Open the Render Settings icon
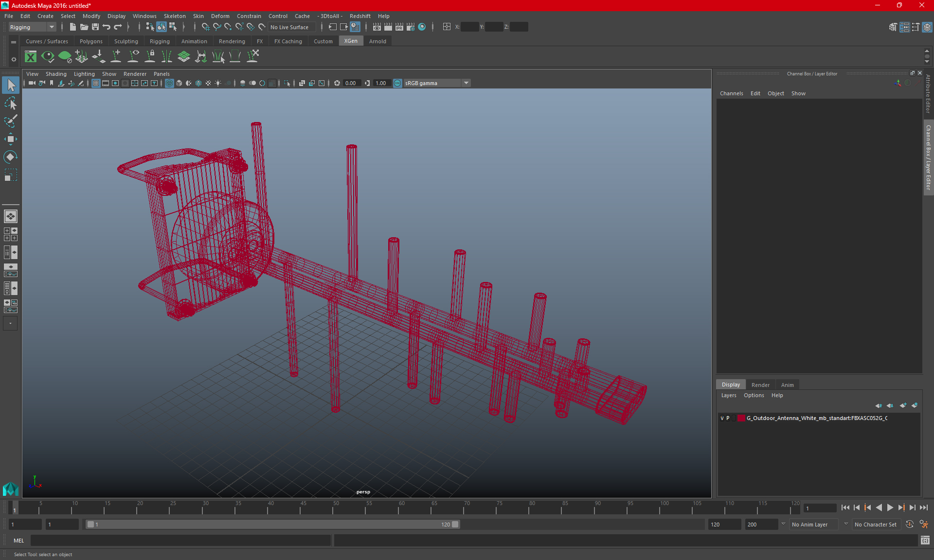 coord(411,27)
